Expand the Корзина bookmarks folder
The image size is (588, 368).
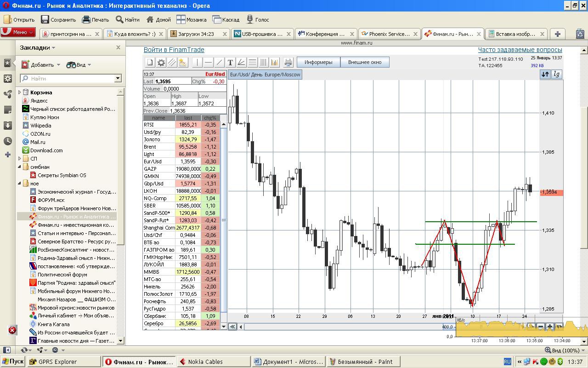20,92
